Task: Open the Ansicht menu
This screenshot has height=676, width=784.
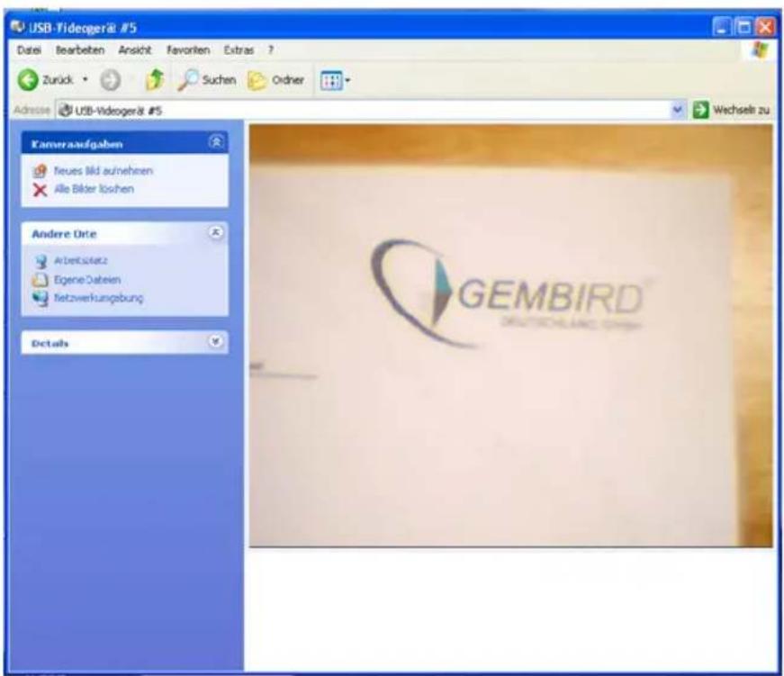Action: [x=134, y=50]
